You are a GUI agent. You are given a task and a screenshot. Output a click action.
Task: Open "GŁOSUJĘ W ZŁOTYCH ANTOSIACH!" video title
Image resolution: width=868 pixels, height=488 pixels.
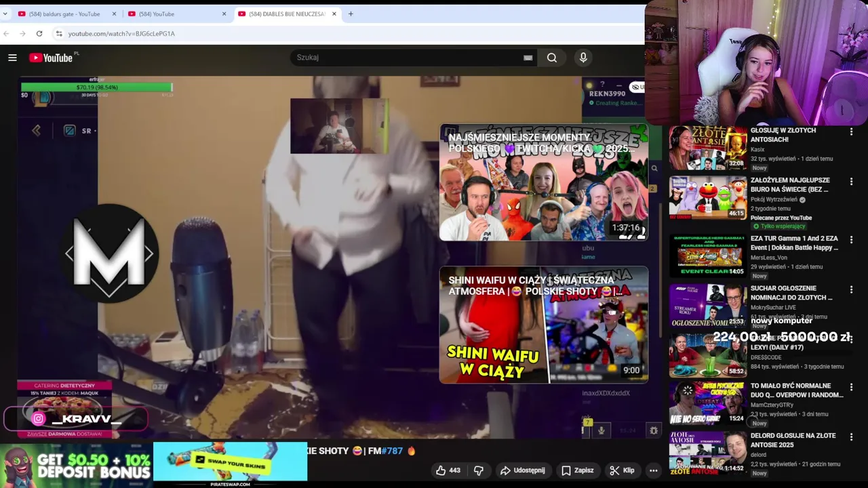pos(783,134)
